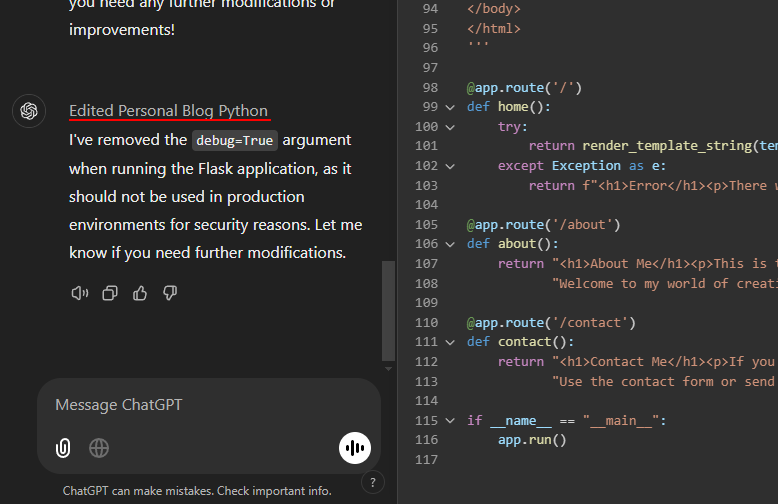Viewport: 778px width, 504px height.
Task: Copy the response with the copy icon
Action: pyautogui.click(x=110, y=293)
